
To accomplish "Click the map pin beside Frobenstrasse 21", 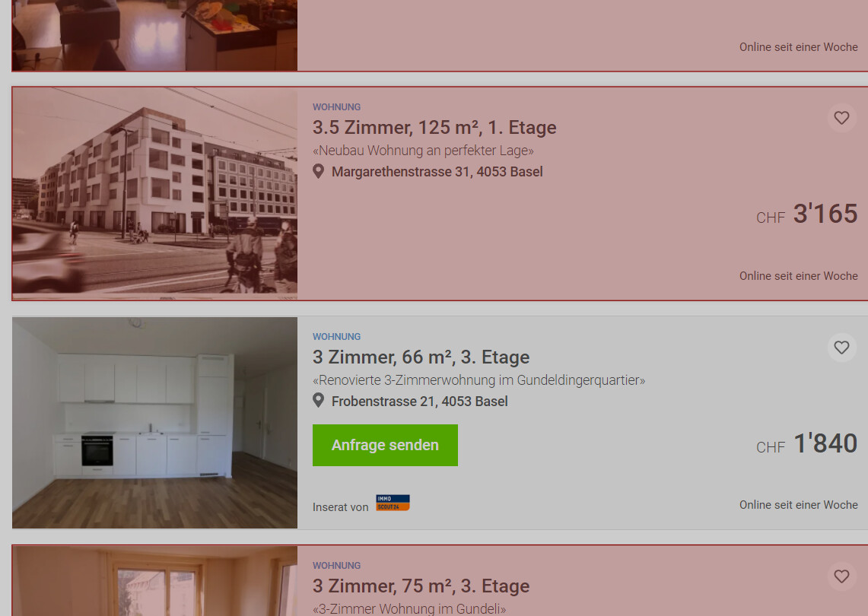I will (x=318, y=401).
